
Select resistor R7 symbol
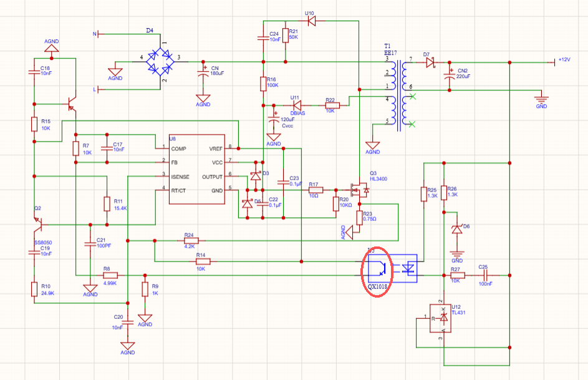75,149
